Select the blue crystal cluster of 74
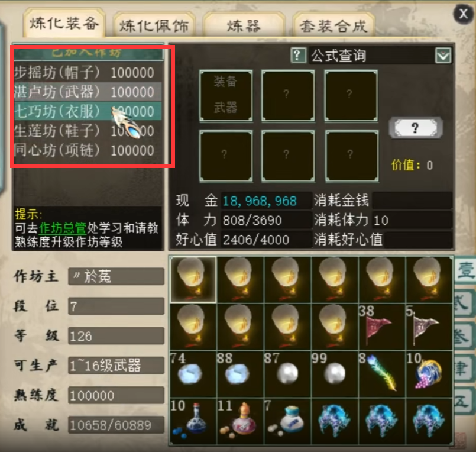476x452 pixels. pyautogui.click(x=193, y=374)
